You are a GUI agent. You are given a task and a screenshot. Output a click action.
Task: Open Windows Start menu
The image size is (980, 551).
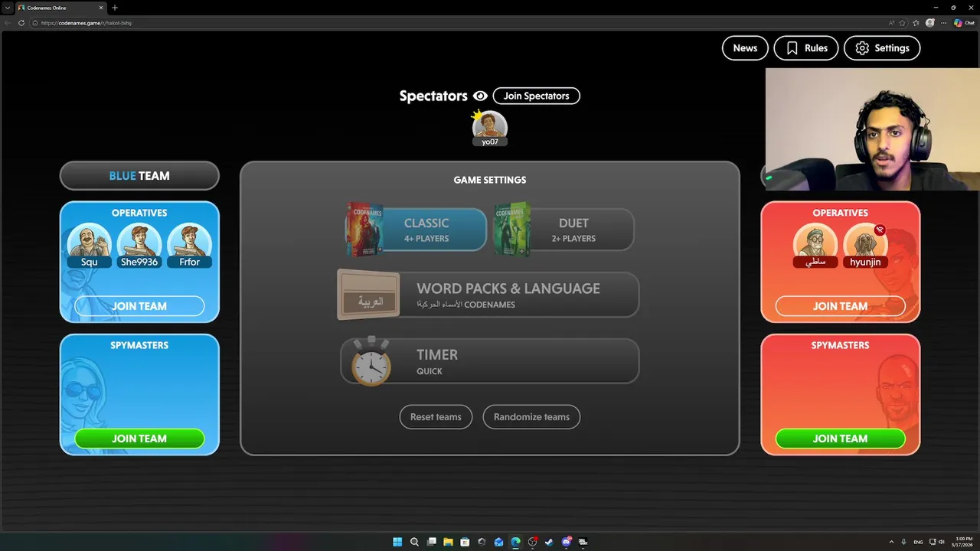point(397,542)
